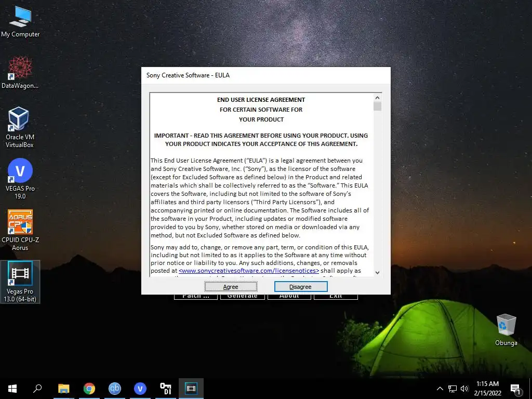This screenshot has width=532, height=399.
Task: Open the Windows Start menu
Action: click(12, 389)
